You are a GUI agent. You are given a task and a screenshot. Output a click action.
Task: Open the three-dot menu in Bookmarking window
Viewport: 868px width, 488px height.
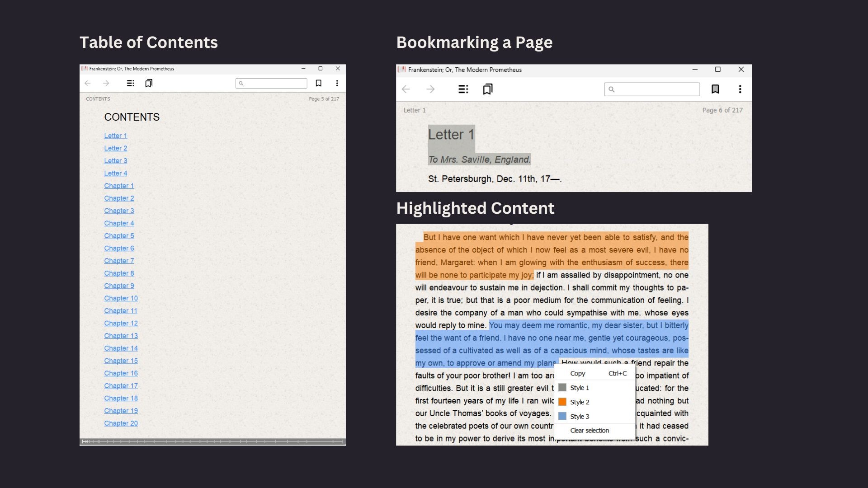[740, 89]
